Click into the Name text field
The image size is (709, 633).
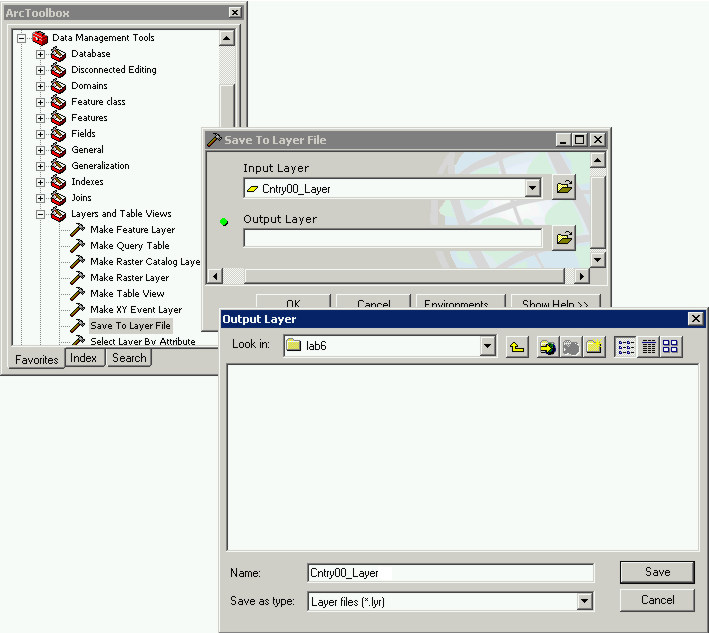[450, 573]
